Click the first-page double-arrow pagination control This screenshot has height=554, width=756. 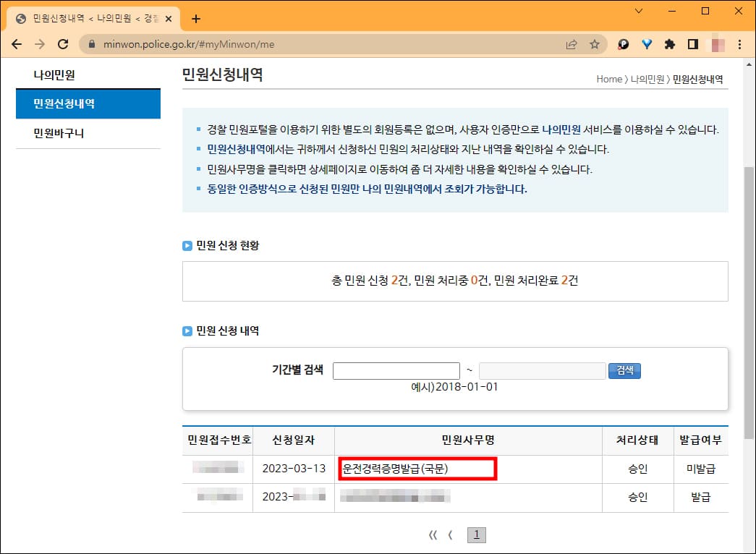[x=433, y=534]
